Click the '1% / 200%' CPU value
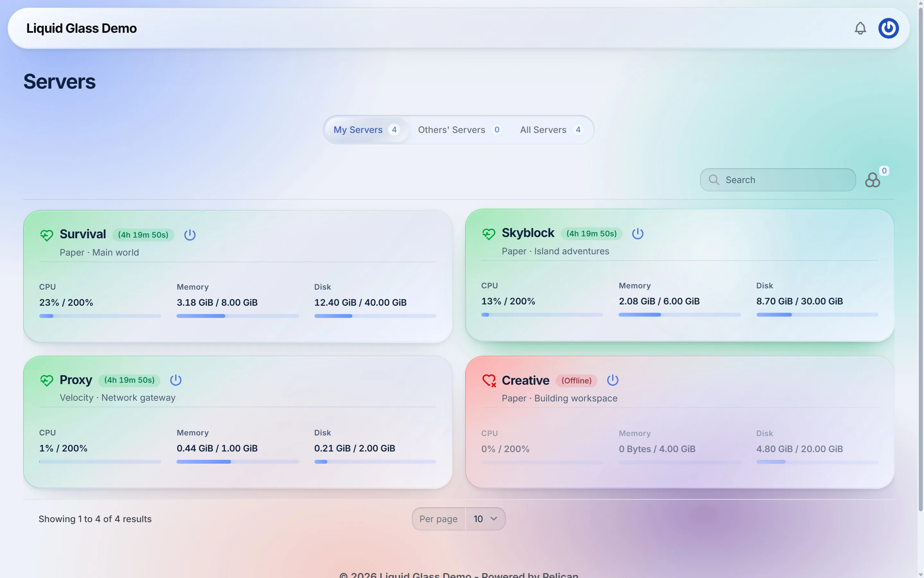The height and width of the screenshot is (578, 924). [x=64, y=448]
